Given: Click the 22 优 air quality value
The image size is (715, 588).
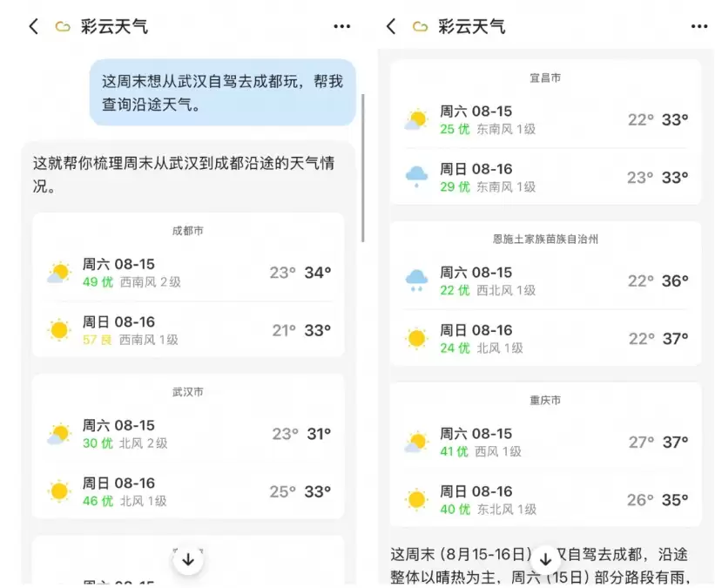Looking at the screenshot, I should click(x=455, y=290).
